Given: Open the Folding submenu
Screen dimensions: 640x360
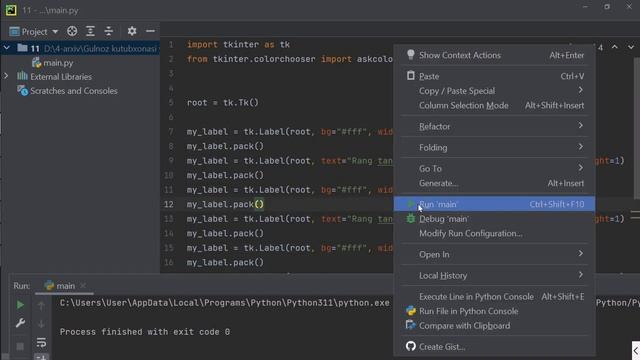Looking at the screenshot, I should click(x=494, y=147).
